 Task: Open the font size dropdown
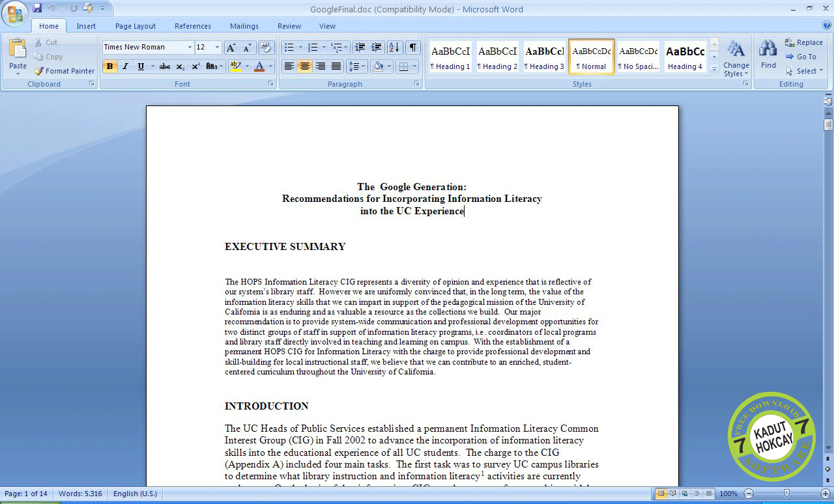point(218,48)
